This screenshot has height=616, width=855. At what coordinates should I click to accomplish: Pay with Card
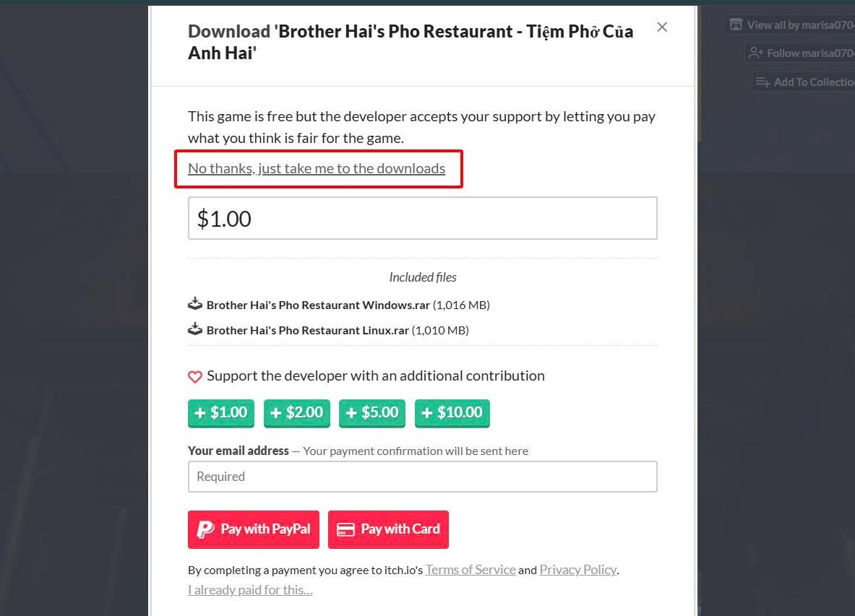pyautogui.click(x=388, y=529)
